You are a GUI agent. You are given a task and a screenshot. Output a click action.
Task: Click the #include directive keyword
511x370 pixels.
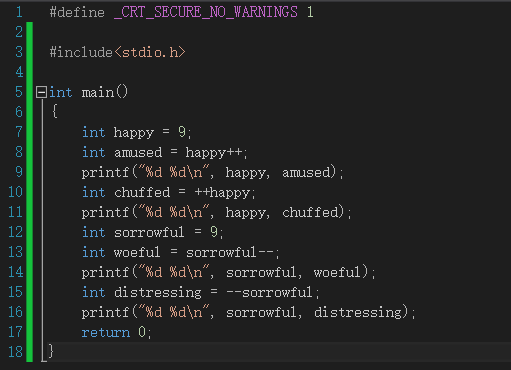tap(81, 52)
